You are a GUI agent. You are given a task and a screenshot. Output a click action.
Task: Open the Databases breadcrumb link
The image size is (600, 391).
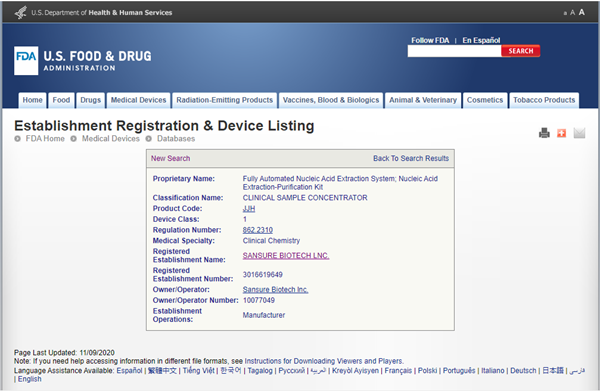[x=176, y=139]
